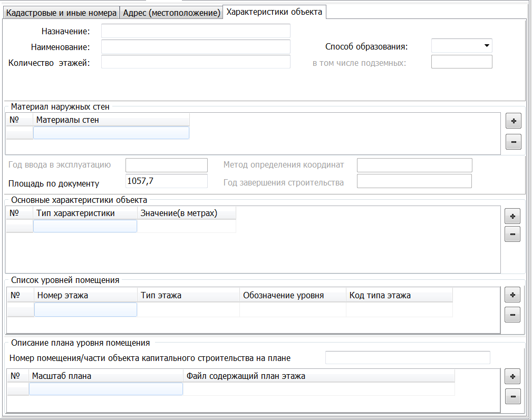Click the Номер помещения на плане field
Image resolution: width=532 pixels, height=420 pixels.
point(408,358)
